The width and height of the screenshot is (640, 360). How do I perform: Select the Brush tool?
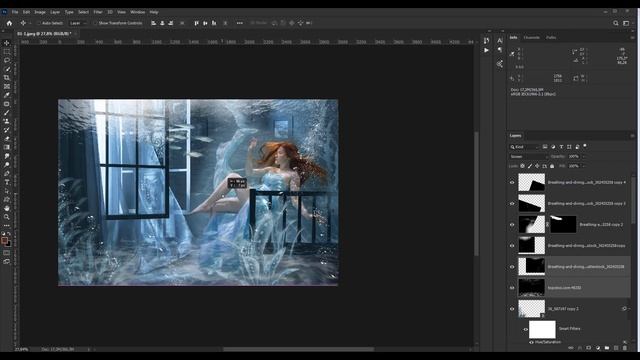tap(7, 113)
